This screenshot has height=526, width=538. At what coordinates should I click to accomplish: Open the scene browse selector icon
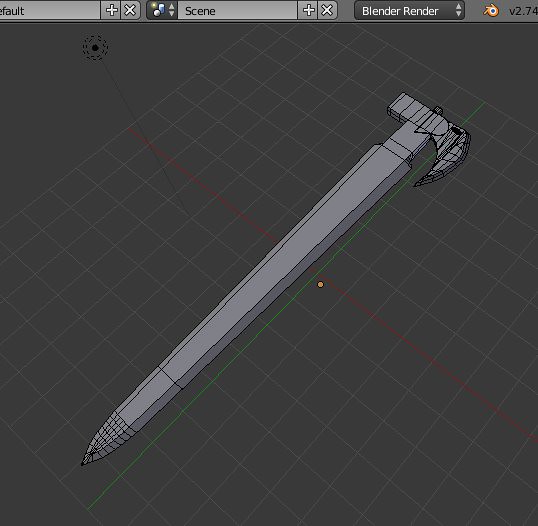click(x=163, y=11)
